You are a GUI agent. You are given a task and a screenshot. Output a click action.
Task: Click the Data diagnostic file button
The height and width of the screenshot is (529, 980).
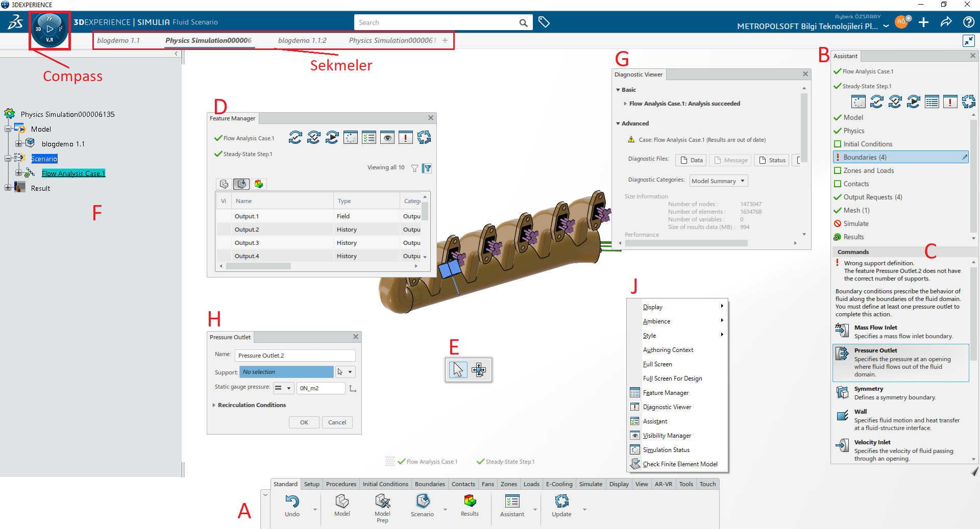click(691, 160)
